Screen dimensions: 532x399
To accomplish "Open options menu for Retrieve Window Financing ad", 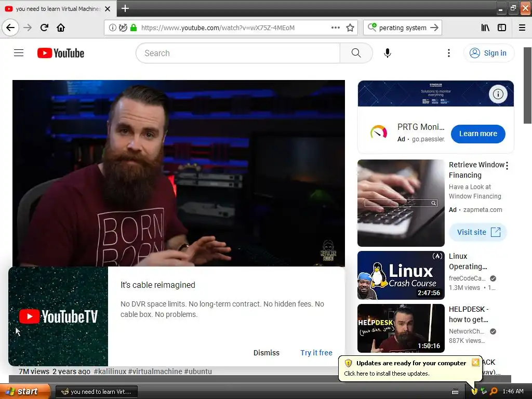I will tap(507, 166).
